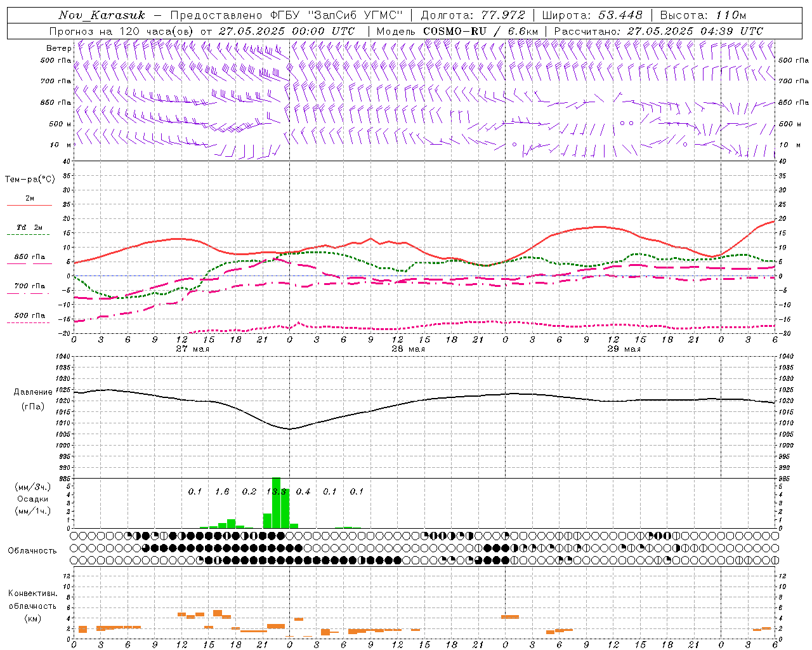Image resolution: width=812 pixels, height=650 pixels.
Task: Click 'Рассчитано: 27.05.2025 04:39 UTC' timestamp
Action: 658,31
